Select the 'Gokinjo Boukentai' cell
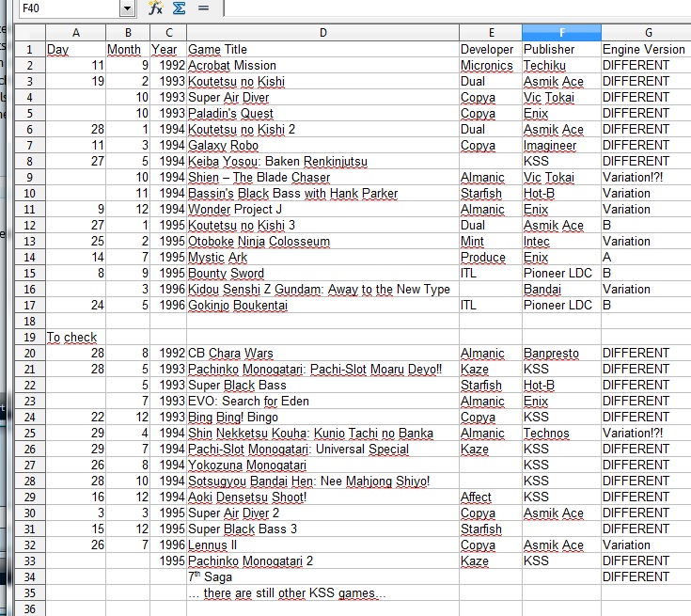 (323, 305)
